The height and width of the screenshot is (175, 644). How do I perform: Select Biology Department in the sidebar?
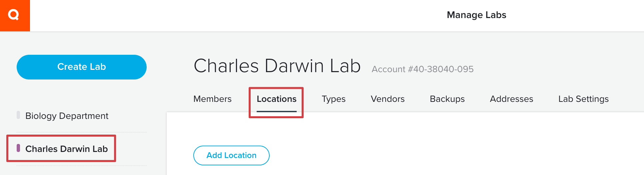[x=67, y=116]
